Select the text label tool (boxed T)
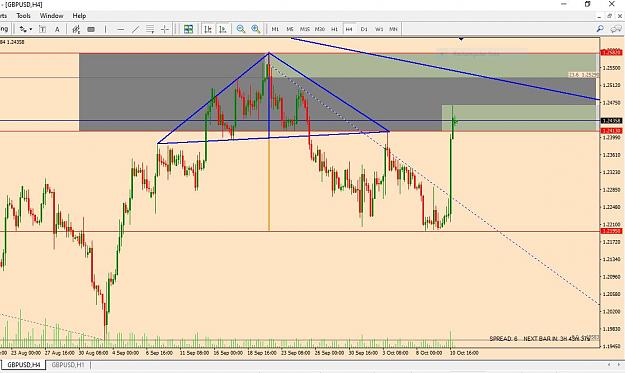 click(x=42, y=29)
